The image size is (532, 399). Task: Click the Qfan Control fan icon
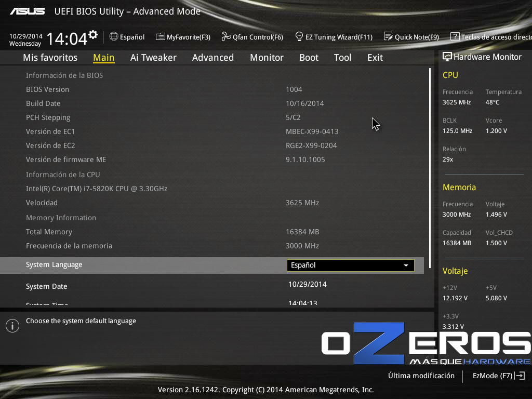click(226, 36)
